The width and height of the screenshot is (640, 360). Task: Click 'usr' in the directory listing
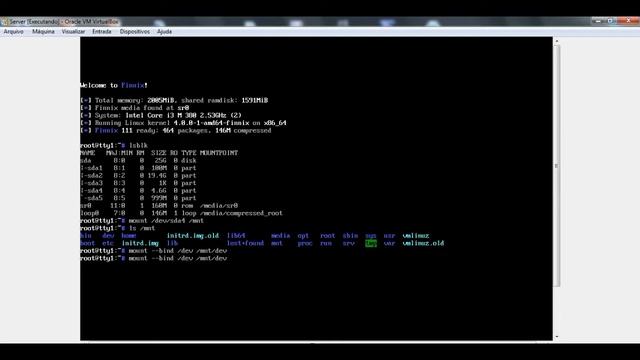[x=389, y=236]
